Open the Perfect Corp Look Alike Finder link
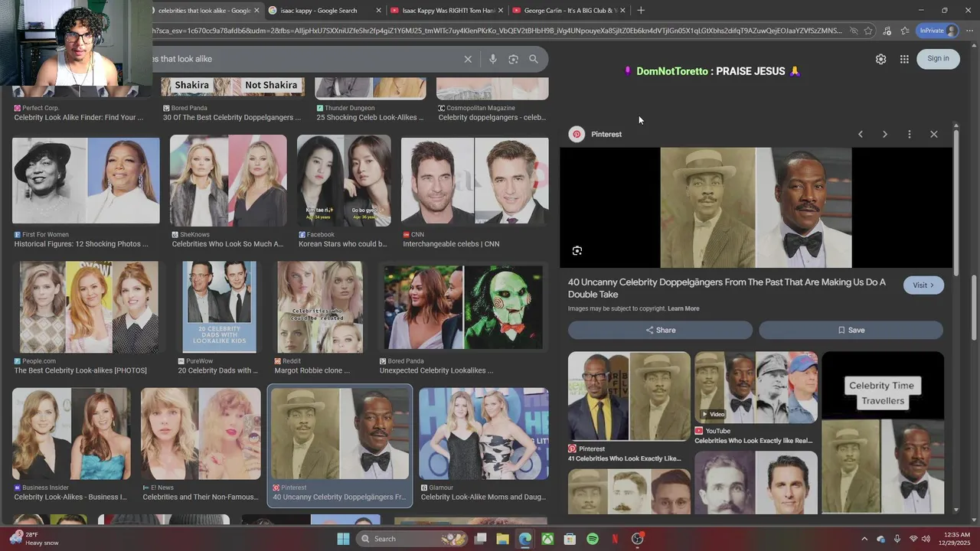980x551 pixels. click(79, 117)
